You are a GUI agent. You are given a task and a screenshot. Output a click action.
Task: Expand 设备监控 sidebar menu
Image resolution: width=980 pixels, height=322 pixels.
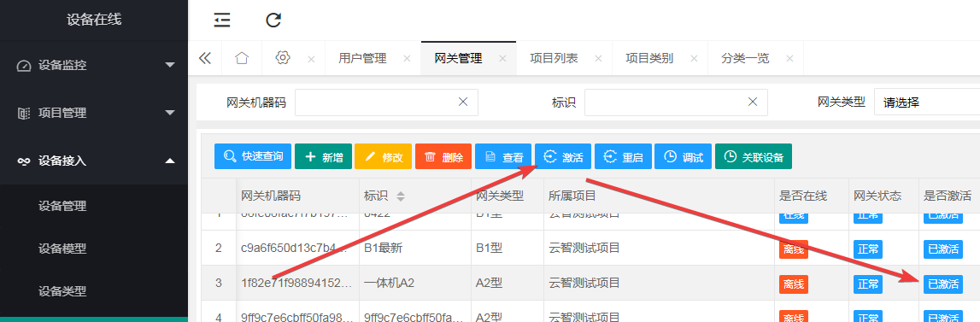[x=94, y=65]
